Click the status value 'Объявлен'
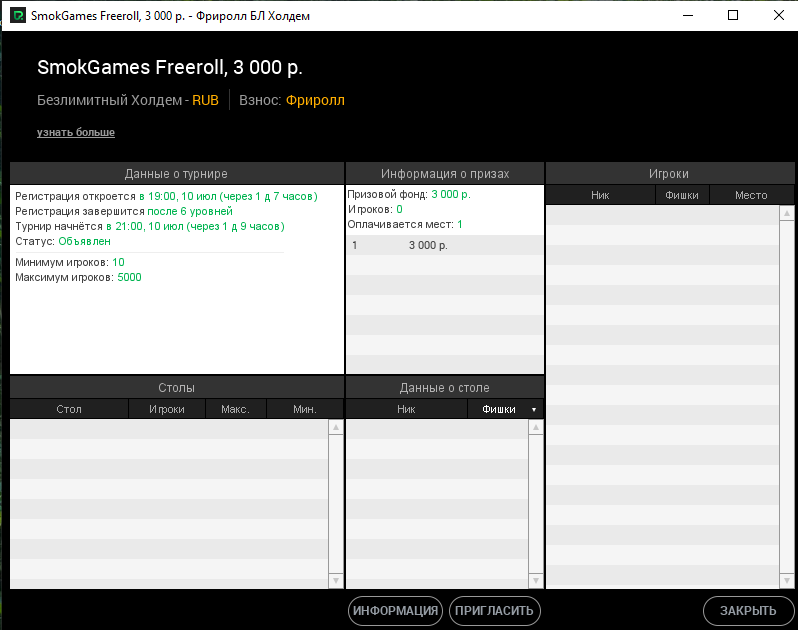 pyautogui.click(x=84, y=241)
